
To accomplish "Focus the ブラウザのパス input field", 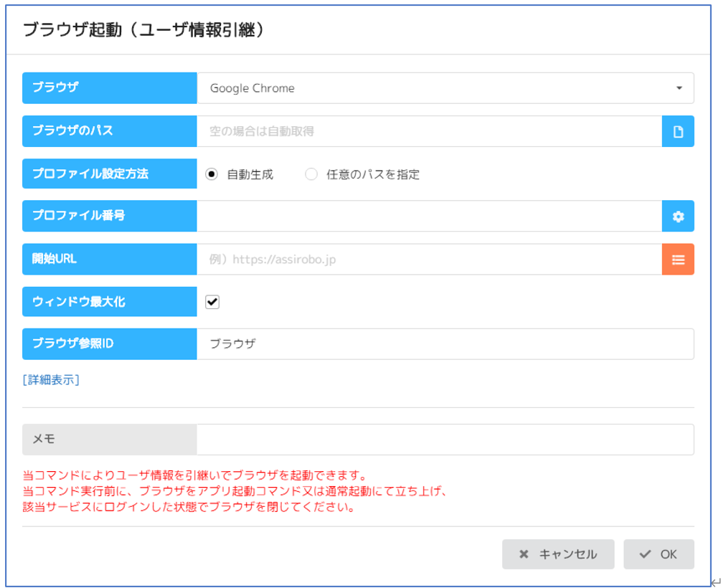I will click(x=429, y=131).
